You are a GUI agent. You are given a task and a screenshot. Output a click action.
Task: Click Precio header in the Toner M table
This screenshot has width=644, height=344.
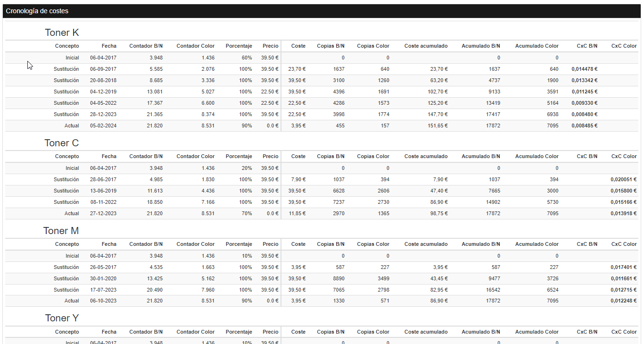click(x=271, y=244)
